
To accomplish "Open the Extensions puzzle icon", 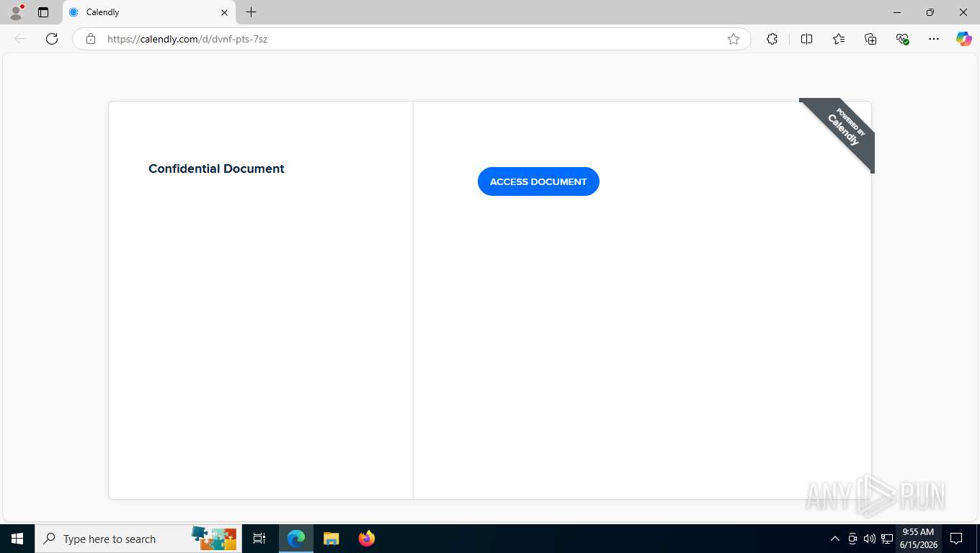I will [772, 39].
